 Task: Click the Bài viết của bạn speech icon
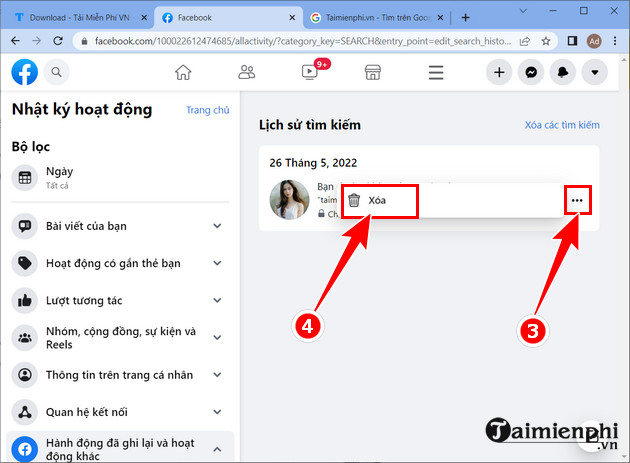25,226
